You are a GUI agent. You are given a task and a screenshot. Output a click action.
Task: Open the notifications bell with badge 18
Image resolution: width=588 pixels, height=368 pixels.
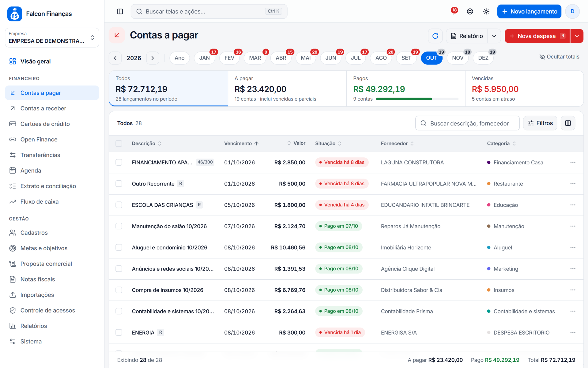pos(454,11)
